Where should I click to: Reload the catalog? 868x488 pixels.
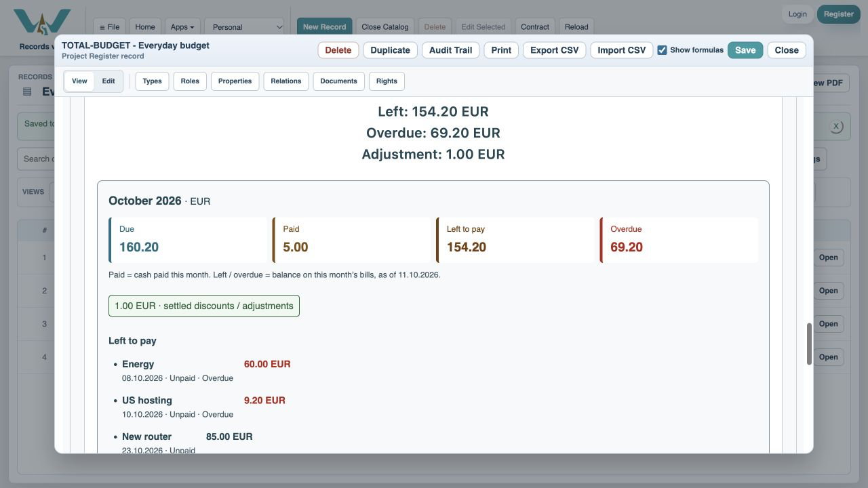coord(576,27)
